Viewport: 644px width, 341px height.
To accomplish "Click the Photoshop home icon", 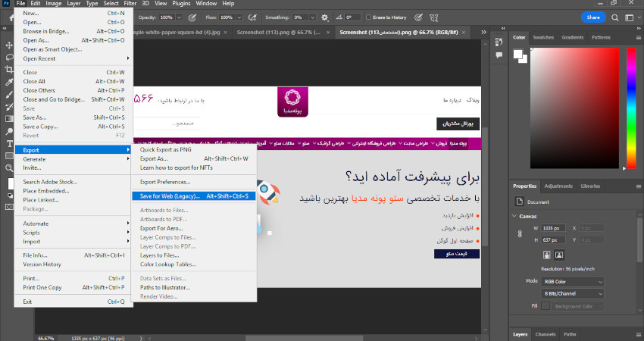I will (11, 17).
